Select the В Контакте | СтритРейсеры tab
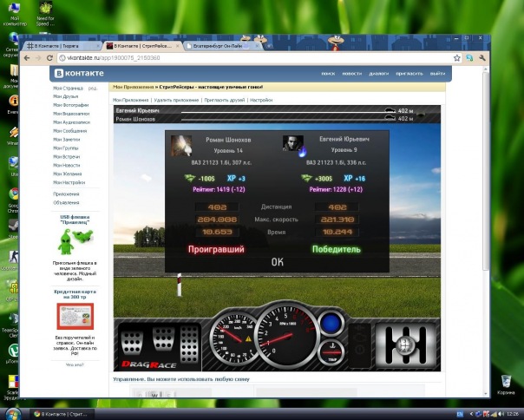The image size is (524, 420). pyautogui.click(x=142, y=46)
